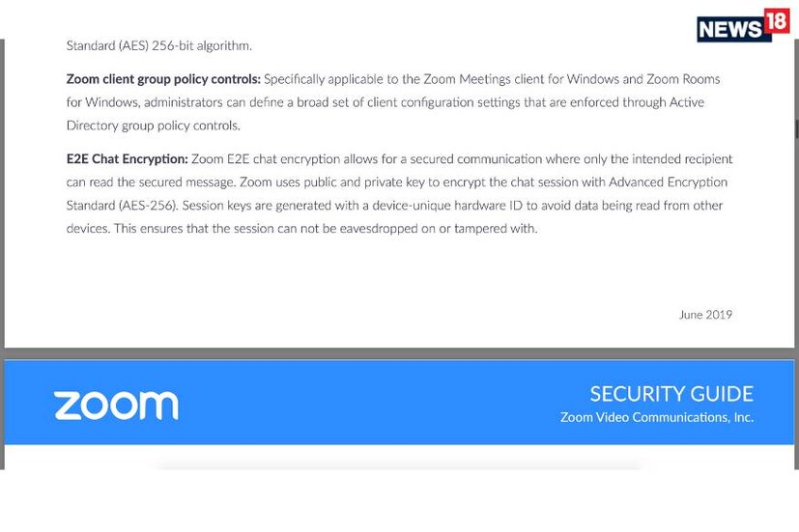Click the "E2E Chat Encryption:" bold heading
The width and height of the screenshot is (799, 532).
coord(127,159)
